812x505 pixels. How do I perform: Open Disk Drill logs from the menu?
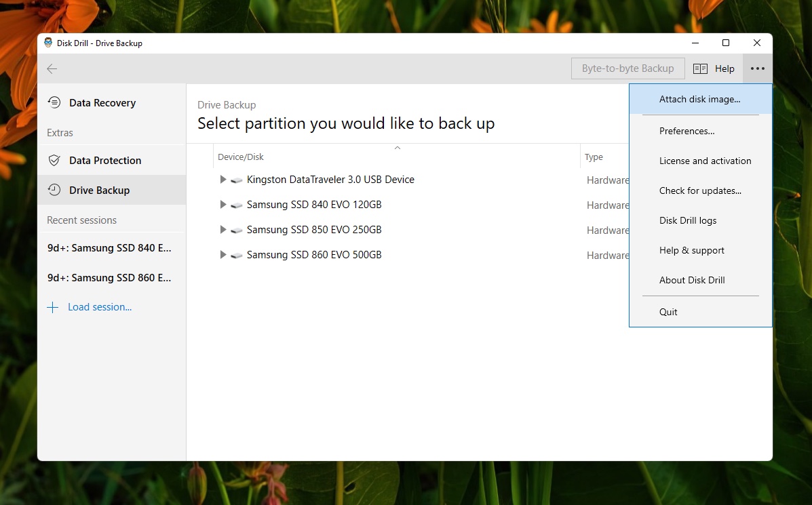(700, 220)
